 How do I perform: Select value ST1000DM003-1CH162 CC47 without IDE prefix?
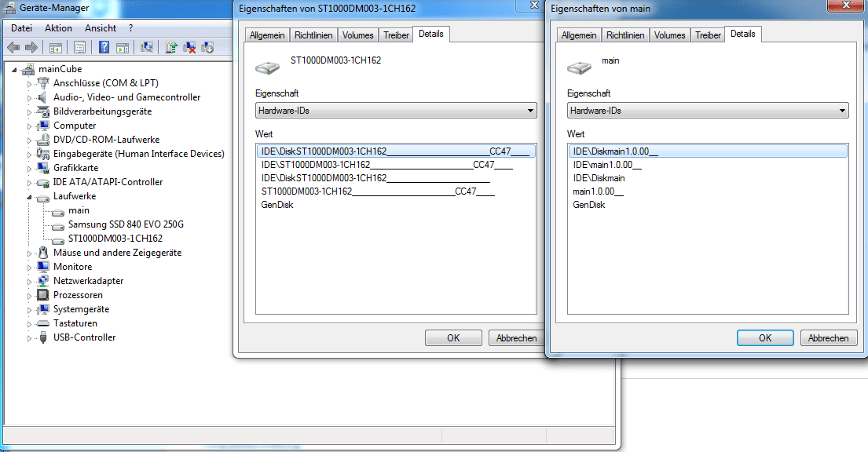pos(378,191)
